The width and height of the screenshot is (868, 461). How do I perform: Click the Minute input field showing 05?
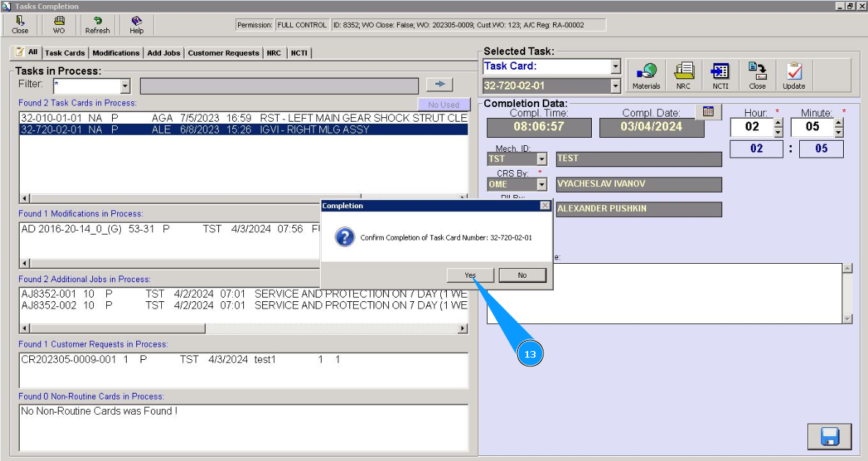[x=812, y=127]
